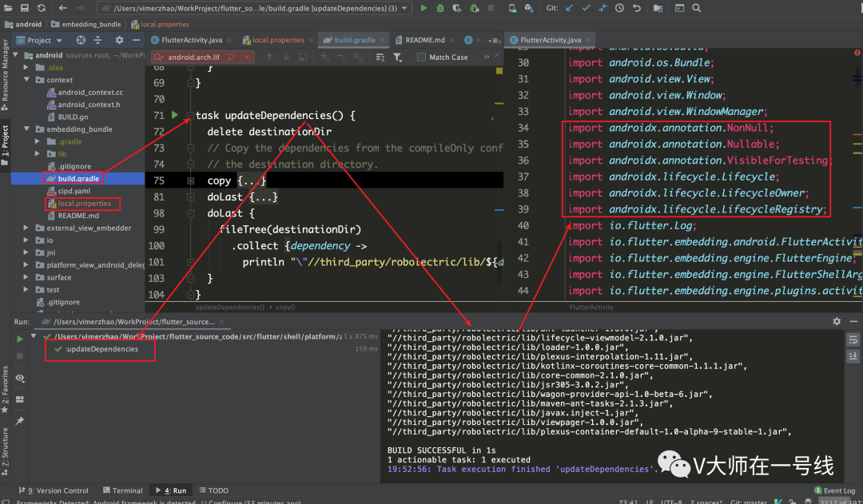Close the find bar with X

tap(497, 56)
